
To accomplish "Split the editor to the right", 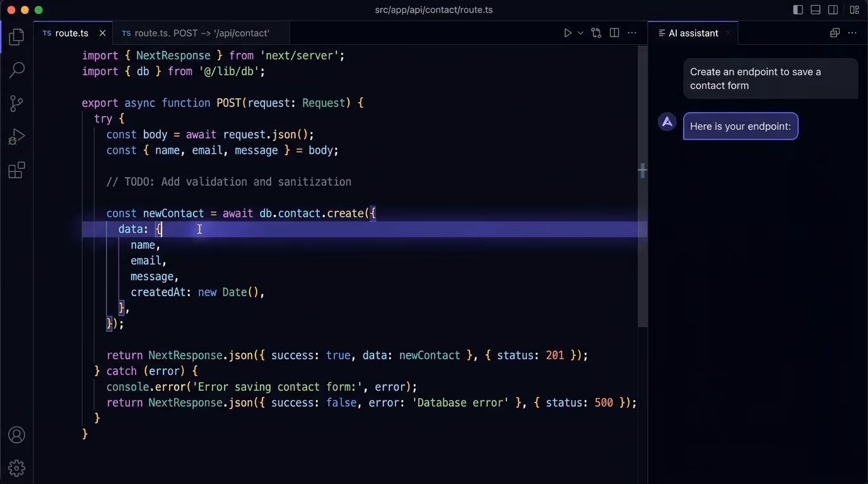I will tap(614, 33).
